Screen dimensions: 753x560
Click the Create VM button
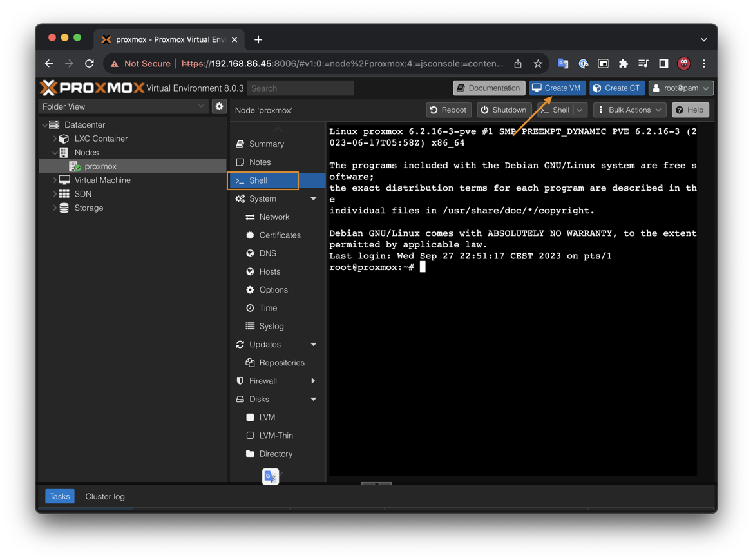557,88
